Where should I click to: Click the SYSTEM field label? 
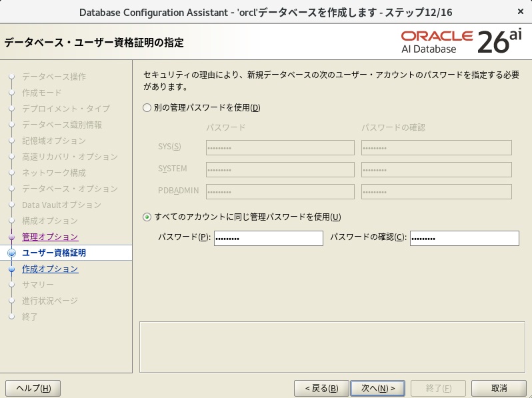click(173, 169)
